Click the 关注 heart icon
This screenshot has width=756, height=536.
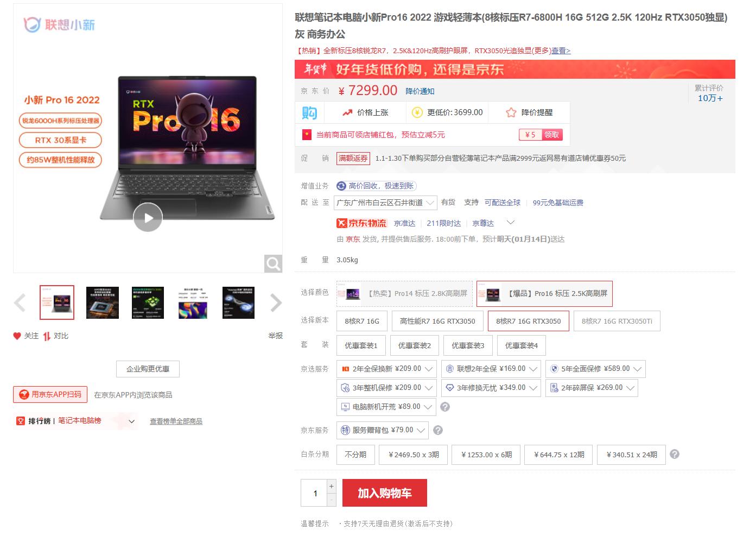(17, 336)
